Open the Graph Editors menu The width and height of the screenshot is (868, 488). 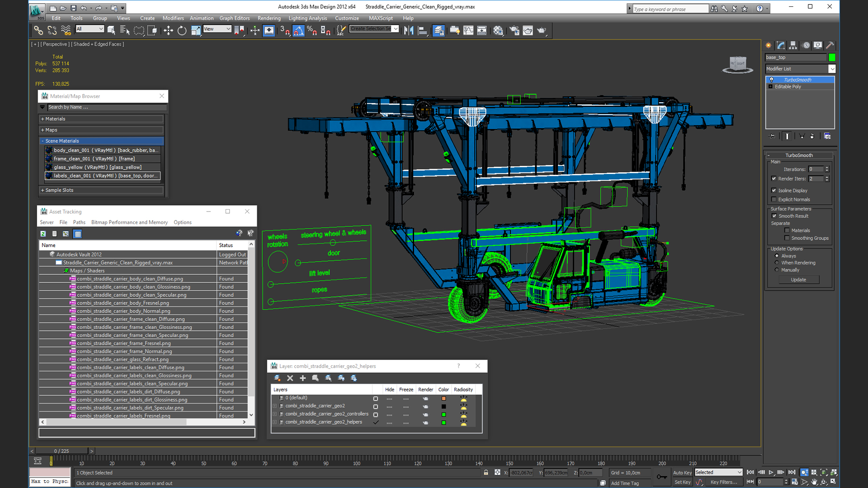tap(235, 18)
